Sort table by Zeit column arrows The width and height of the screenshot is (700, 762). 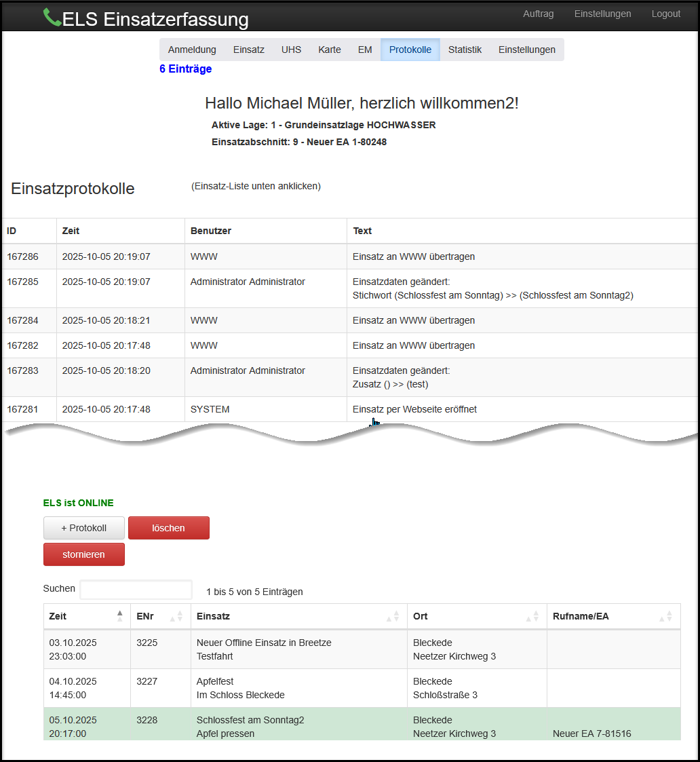tap(120, 616)
